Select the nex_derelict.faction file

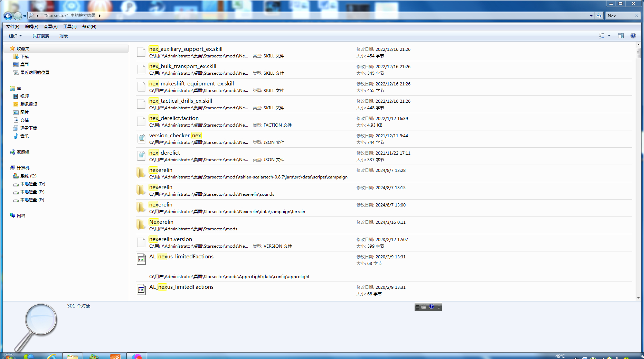174,118
